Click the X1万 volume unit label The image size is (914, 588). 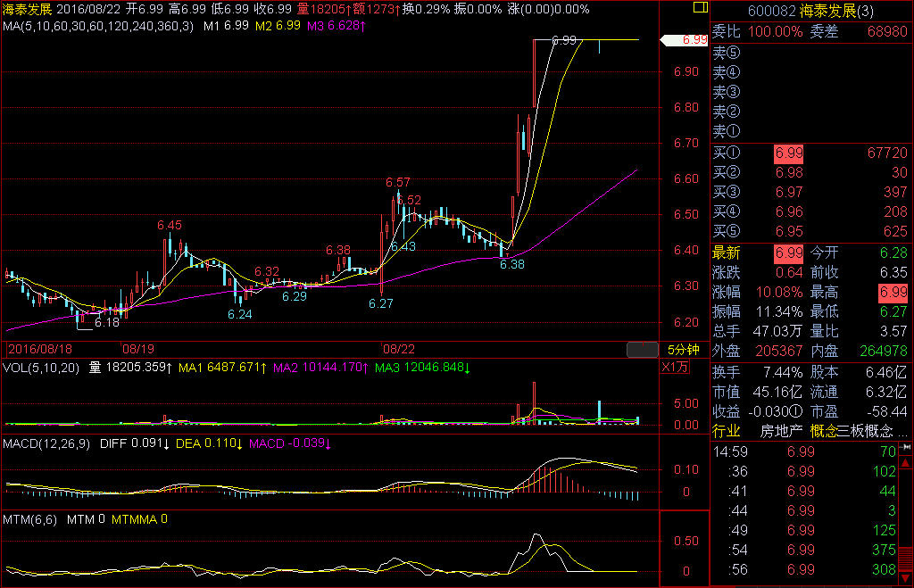click(675, 368)
